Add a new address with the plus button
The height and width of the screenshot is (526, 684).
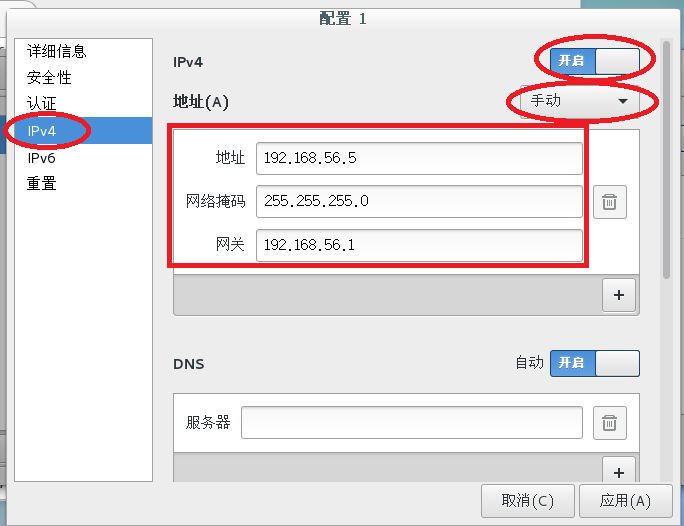(x=619, y=295)
